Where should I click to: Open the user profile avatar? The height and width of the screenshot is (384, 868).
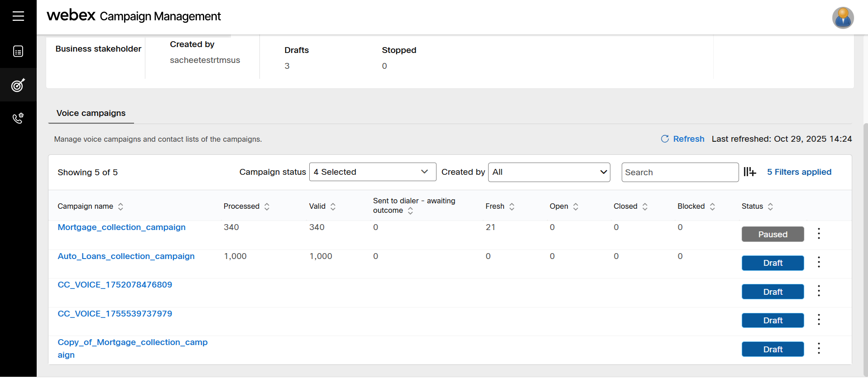point(843,18)
